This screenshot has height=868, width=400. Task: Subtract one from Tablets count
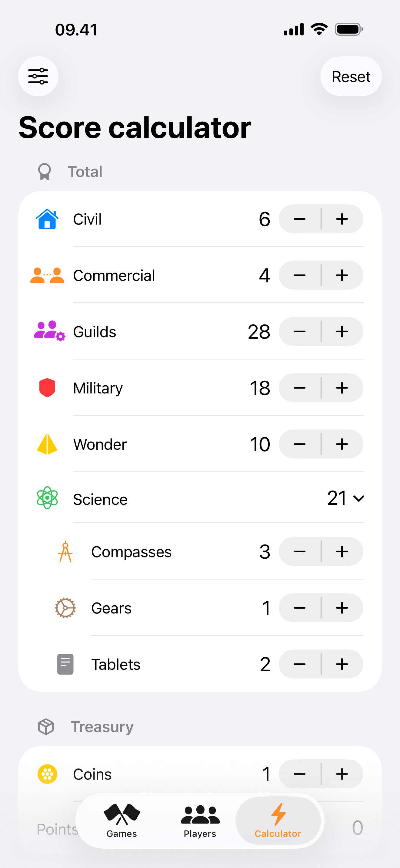pos(299,664)
